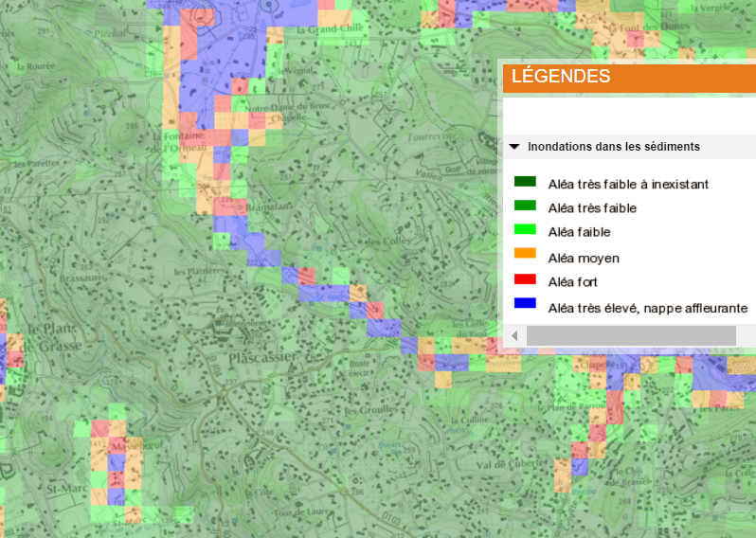The image size is (756, 538).
Task: Pick the orange 'Aléa moyen' legend swatch
Action: tap(525, 255)
